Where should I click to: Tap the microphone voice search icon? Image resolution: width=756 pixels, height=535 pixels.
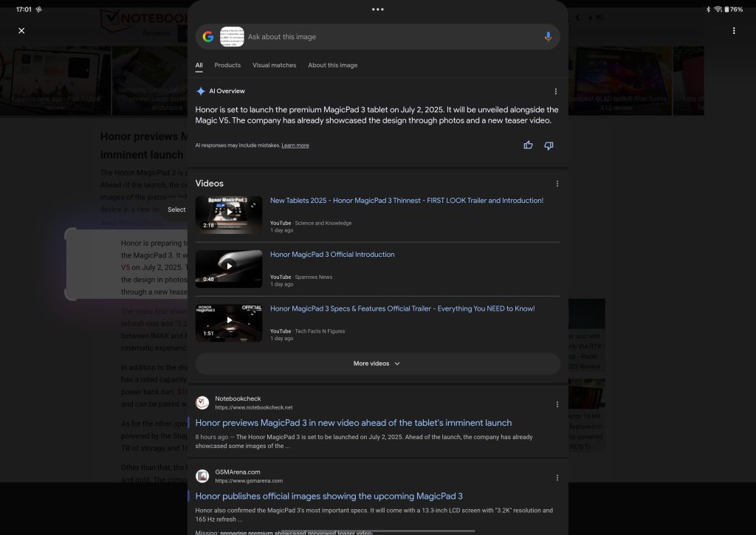click(548, 37)
